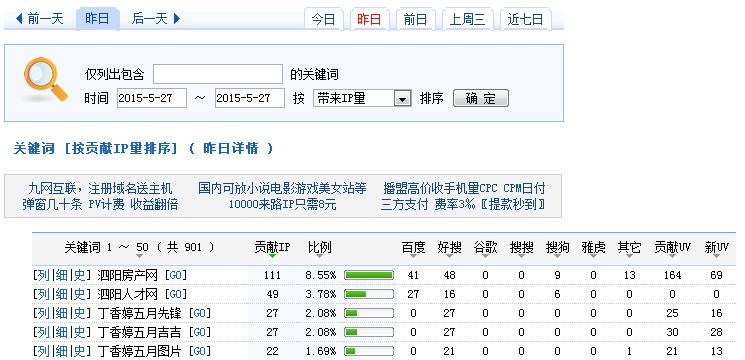Click the 按贡献IP量排序 heading text
Screen dimensions: 745x360
pos(121,149)
